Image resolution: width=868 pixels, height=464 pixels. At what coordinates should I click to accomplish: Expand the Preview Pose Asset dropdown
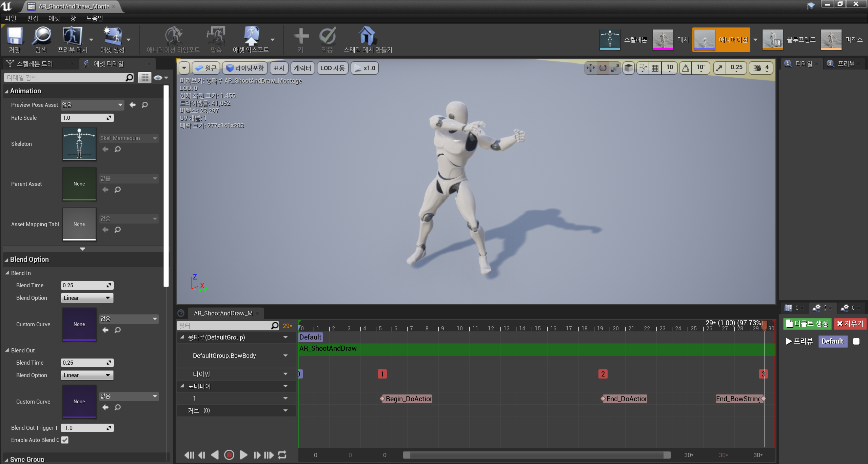pos(93,105)
